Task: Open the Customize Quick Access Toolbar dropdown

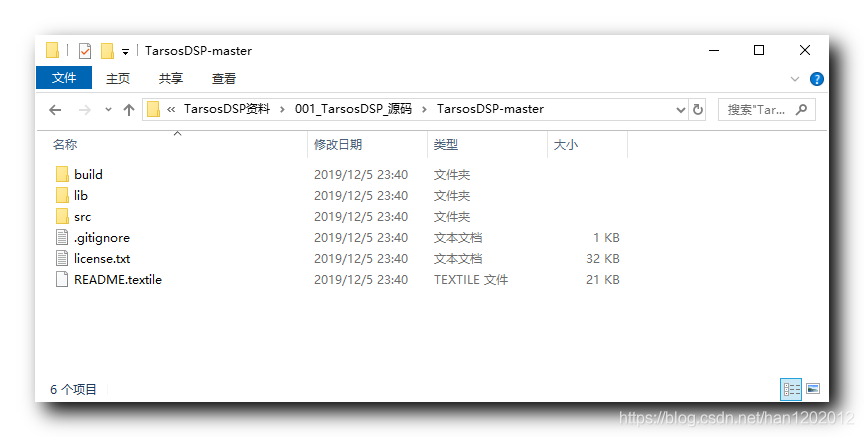Action: 126,52
